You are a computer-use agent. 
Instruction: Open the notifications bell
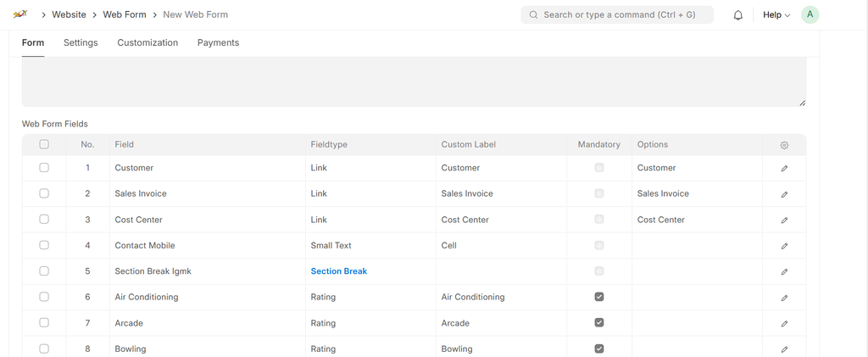coord(737,15)
